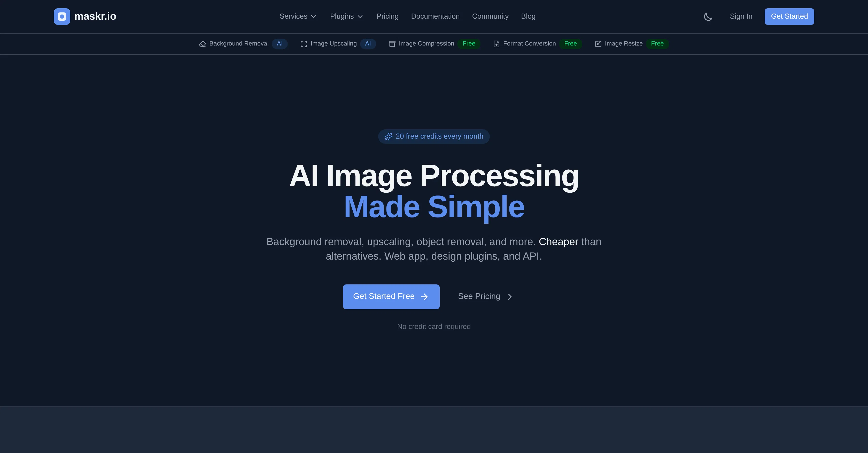Click the chevron next to See Pricing
The image size is (868, 453).
pos(509,297)
